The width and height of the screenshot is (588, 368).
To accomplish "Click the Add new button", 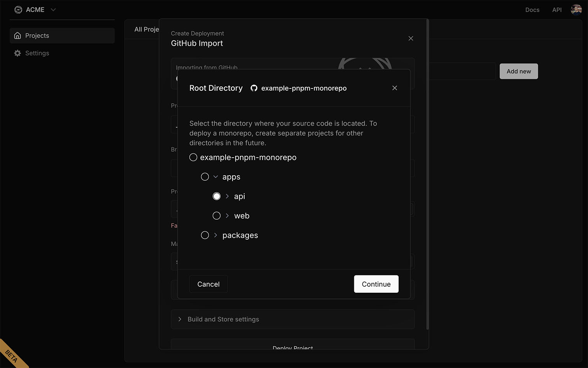I will click(x=518, y=71).
